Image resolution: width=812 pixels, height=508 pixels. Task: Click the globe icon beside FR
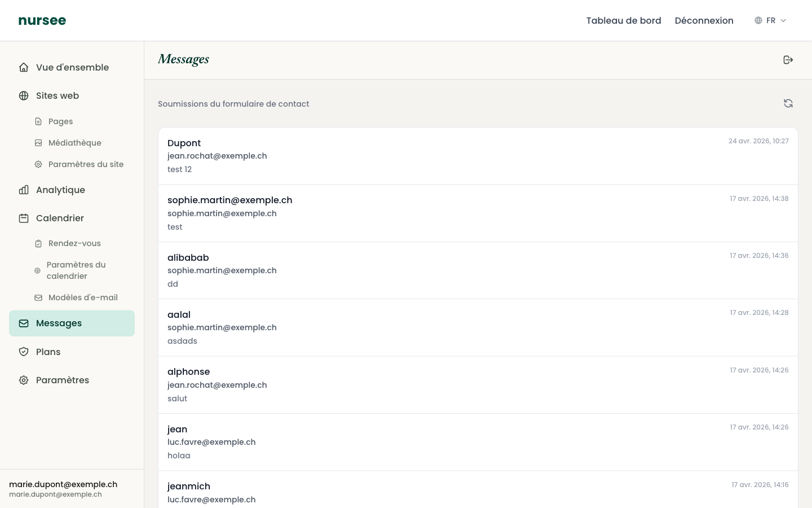758,20
